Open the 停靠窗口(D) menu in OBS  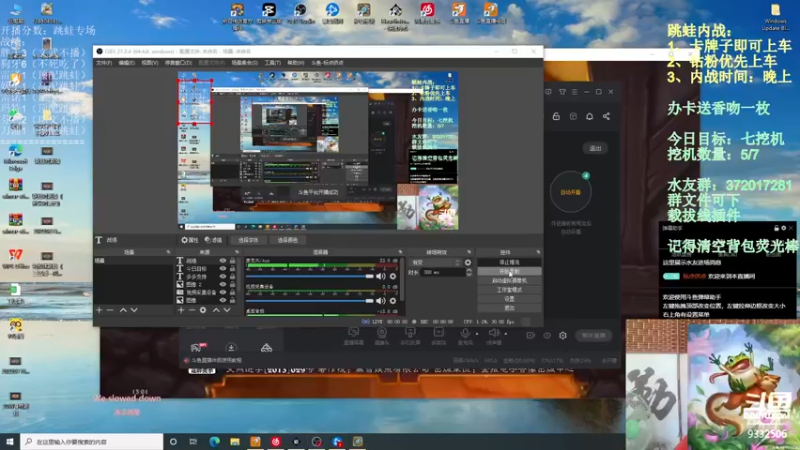click(x=178, y=63)
